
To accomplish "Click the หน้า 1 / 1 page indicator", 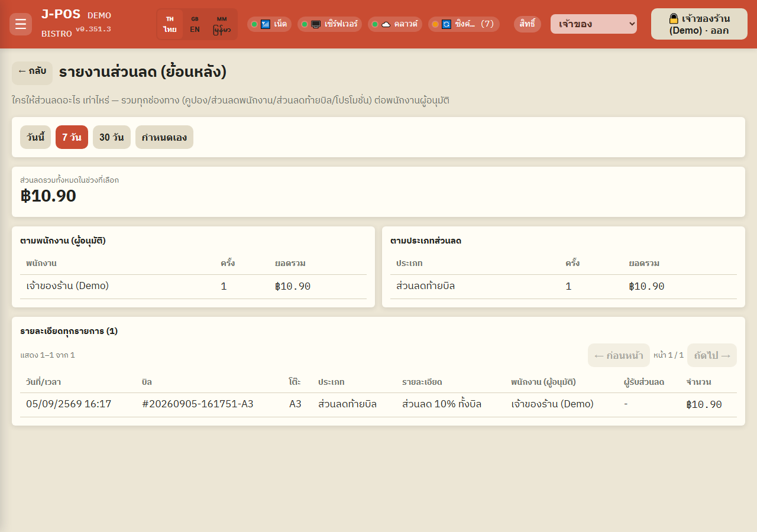I will pyautogui.click(x=668, y=355).
